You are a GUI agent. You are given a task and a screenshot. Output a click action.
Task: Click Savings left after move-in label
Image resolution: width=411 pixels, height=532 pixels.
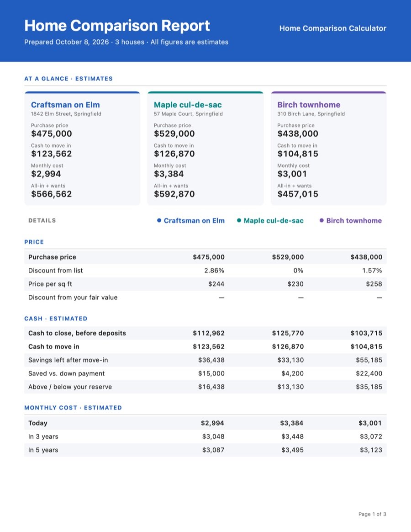[x=68, y=360]
